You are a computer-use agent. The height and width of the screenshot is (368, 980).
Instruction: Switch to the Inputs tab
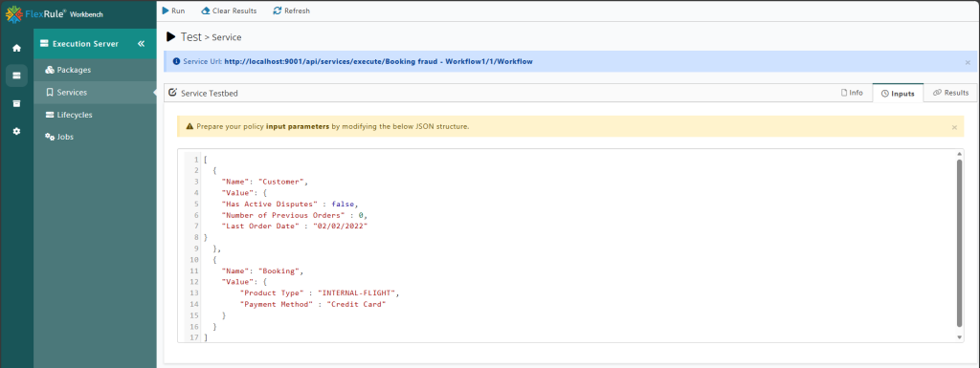pyautogui.click(x=898, y=93)
